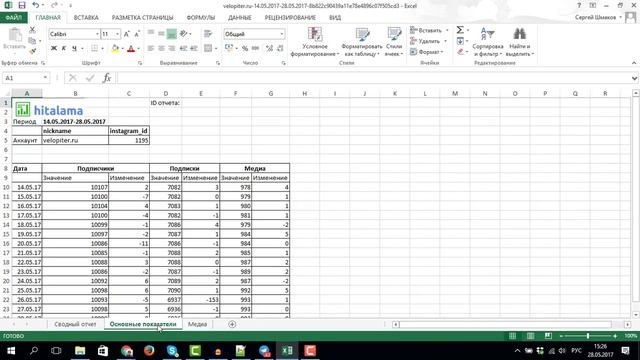Switch to the ВИД ribbon tab
Screen dimensions: 640x360
point(335,18)
